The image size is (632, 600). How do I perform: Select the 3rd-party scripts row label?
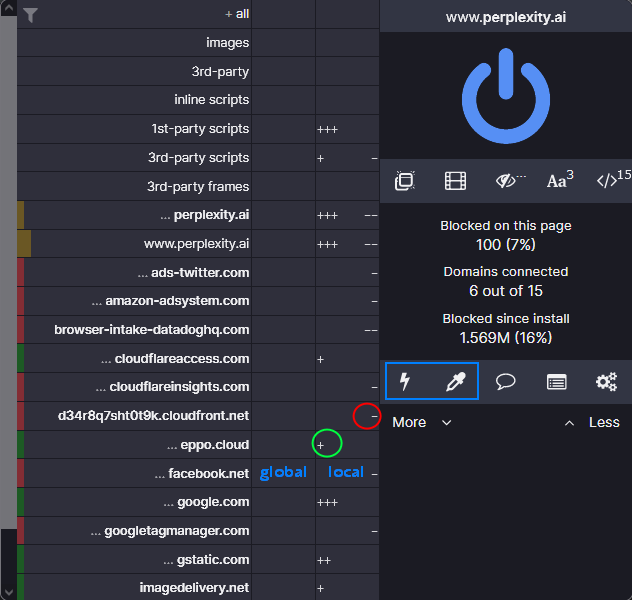point(198,158)
